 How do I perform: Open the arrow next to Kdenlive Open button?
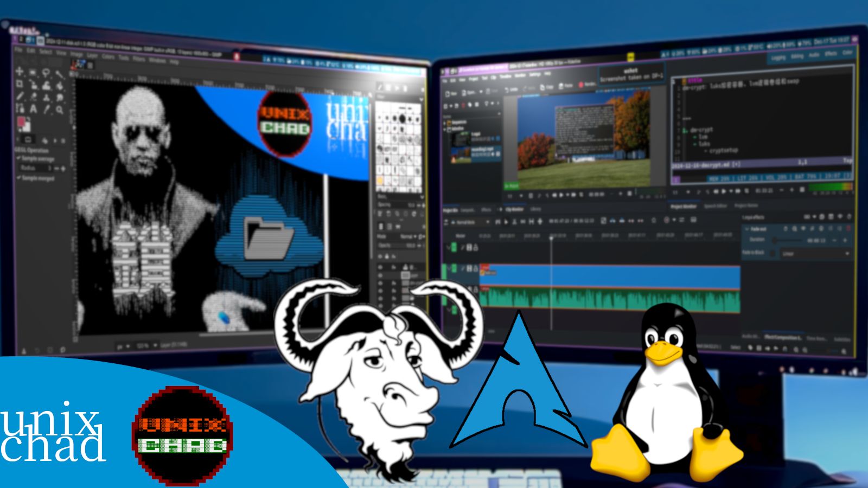[x=481, y=92]
